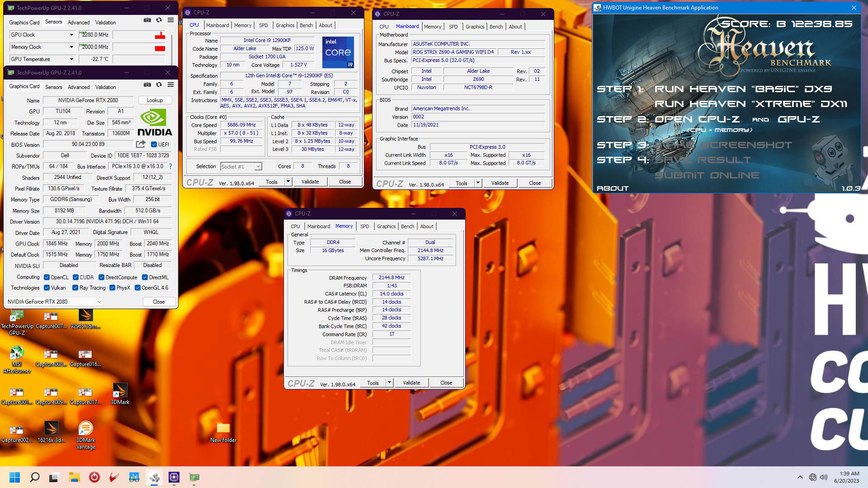Click the GPU-Z taskbar icon

(x=194, y=477)
